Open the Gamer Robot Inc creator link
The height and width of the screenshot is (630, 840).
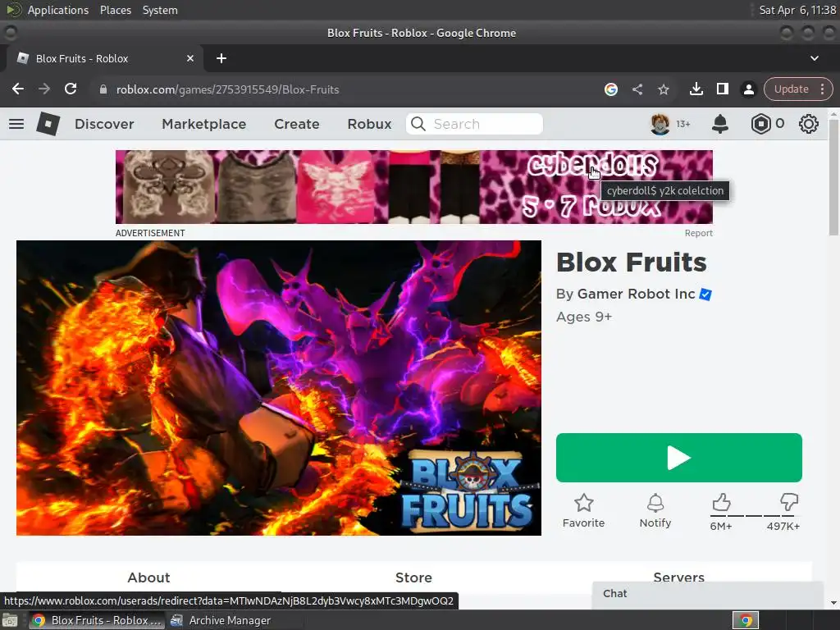(x=636, y=294)
